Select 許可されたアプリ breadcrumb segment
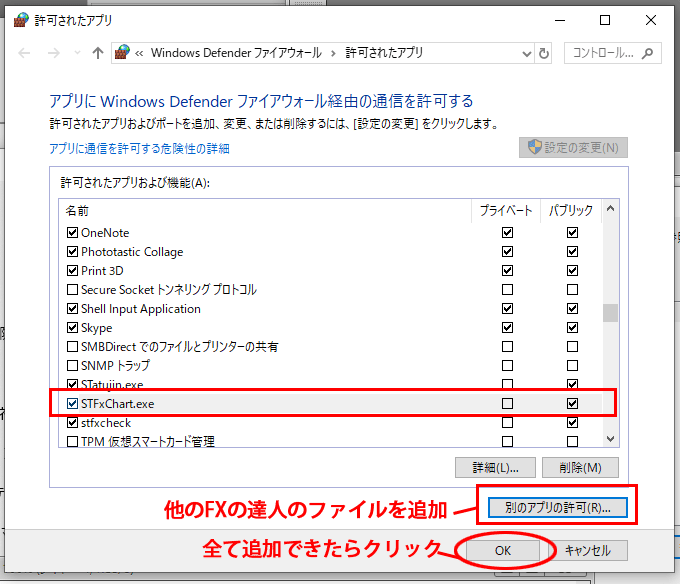This screenshot has width=680, height=584. coord(384,53)
